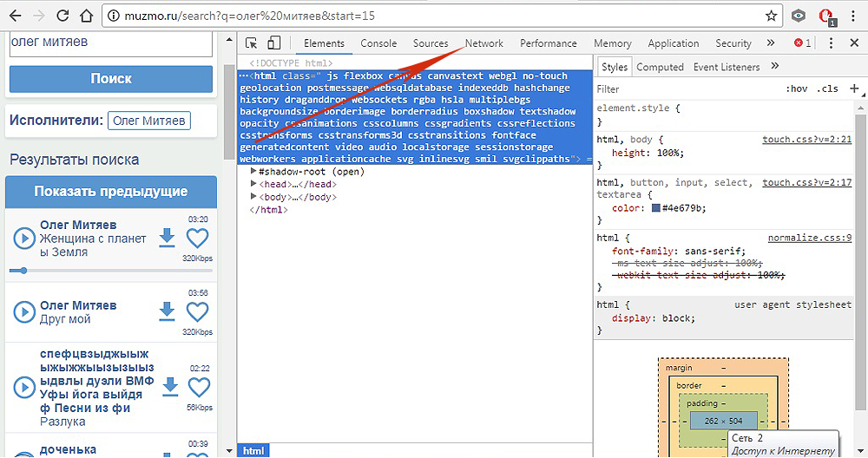The height and width of the screenshot is (458, 868).
Task: Download the Друг мой track
Action: (167, 312)
